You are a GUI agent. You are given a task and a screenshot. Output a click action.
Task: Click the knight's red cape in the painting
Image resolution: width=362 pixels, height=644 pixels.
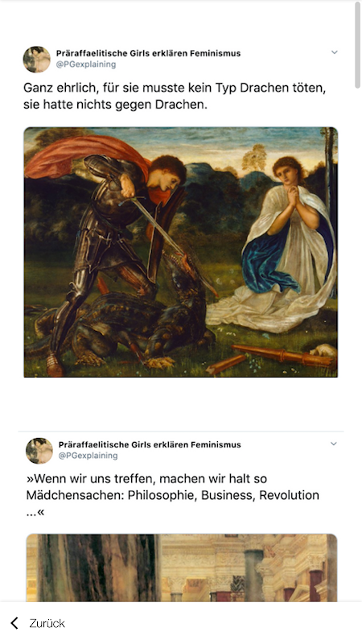point(82,158)
